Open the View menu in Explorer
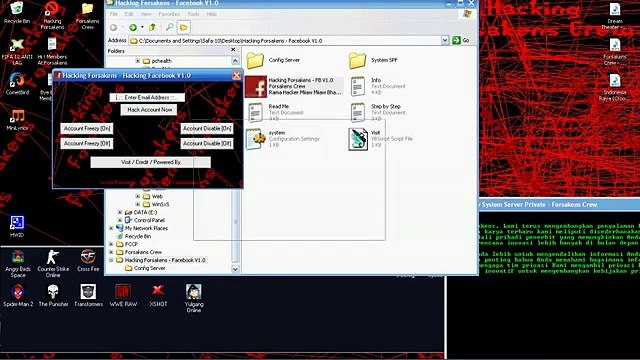 tap(146, 14)
